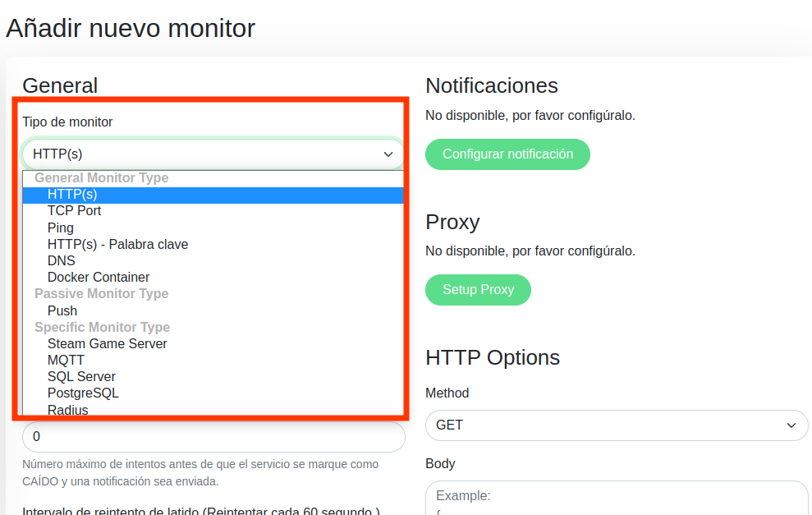Image resolution: width=812 pixels, height=515 pixels.
Task: Click the Configurar notificación button
Action: 507,154
